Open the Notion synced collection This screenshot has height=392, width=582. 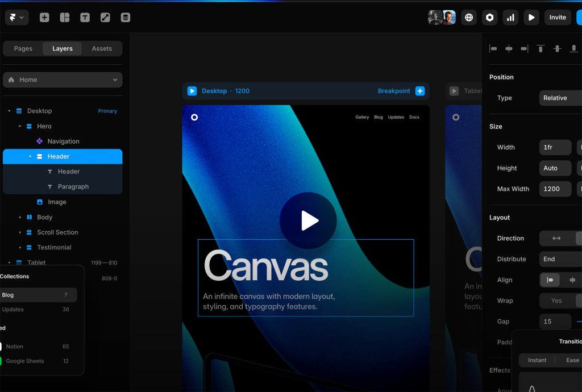(x=37, y=347)
